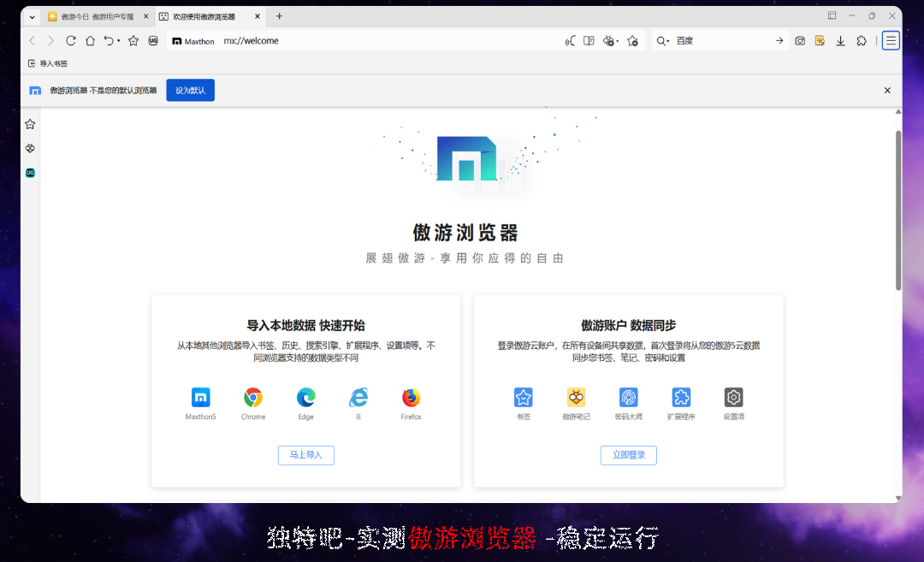Click the 立即登录 button
Viewport: 924px width, 562px height.
628,455
